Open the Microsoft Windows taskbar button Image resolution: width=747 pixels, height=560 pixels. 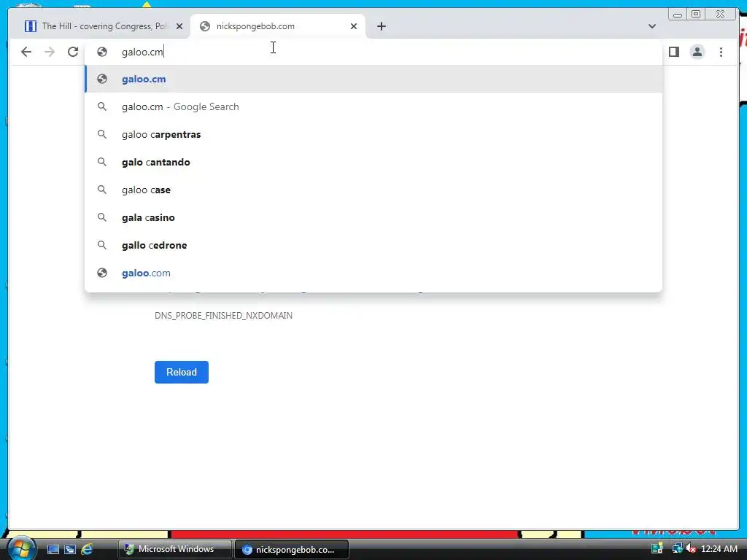[174, 549]
